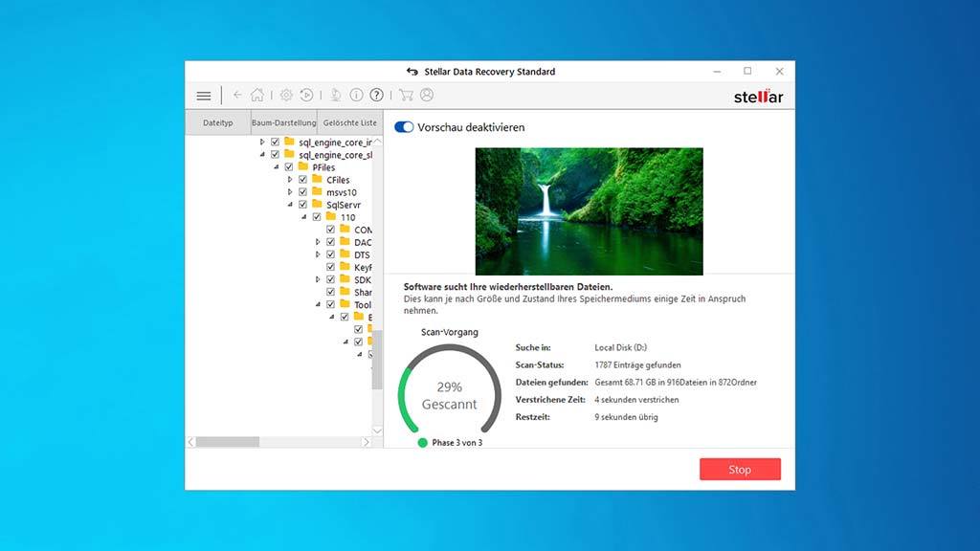Switch to the Dateityp tab
Image resolution: width=980 pixels, height=551 pixels.
tap(218, 122)
